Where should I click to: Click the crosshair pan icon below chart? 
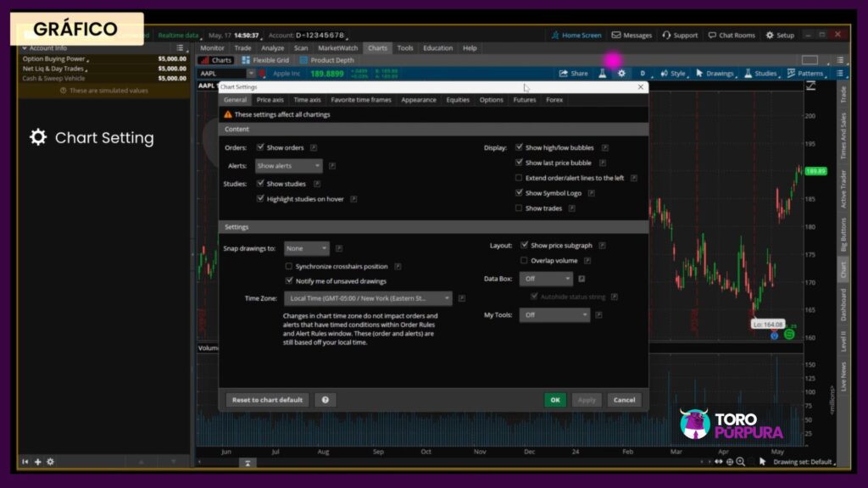(x=730, y=462)
